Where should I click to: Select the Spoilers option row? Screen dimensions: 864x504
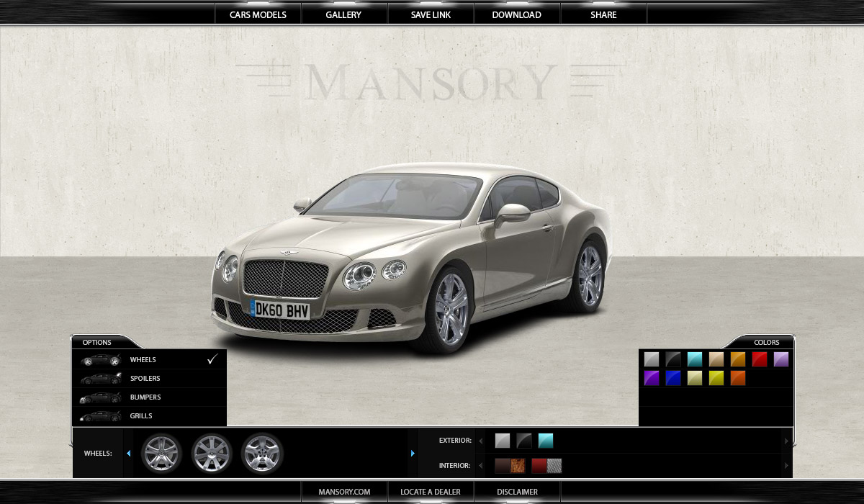click(149, 378)
